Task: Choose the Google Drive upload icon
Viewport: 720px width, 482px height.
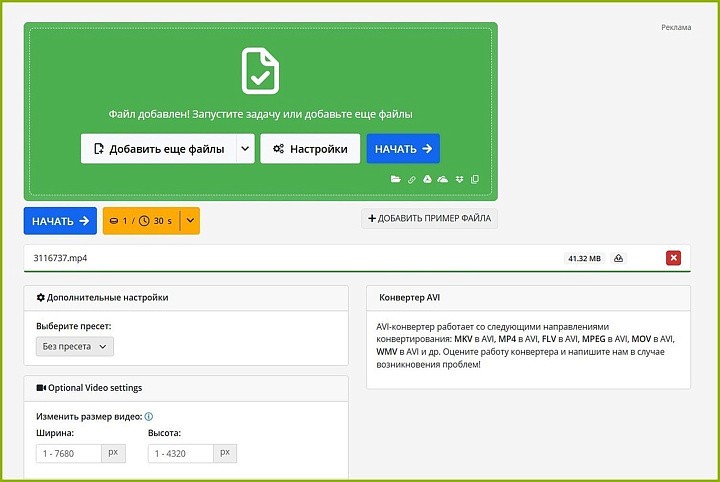Action: [427, 179]
